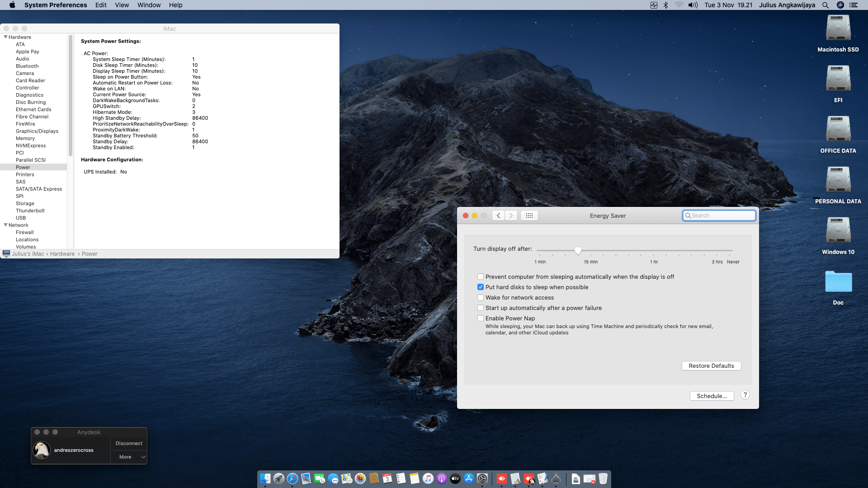Enable Power Nap checkbox
Image resolution: width=868 pixels, height=488 pixels.
point(481,318)
